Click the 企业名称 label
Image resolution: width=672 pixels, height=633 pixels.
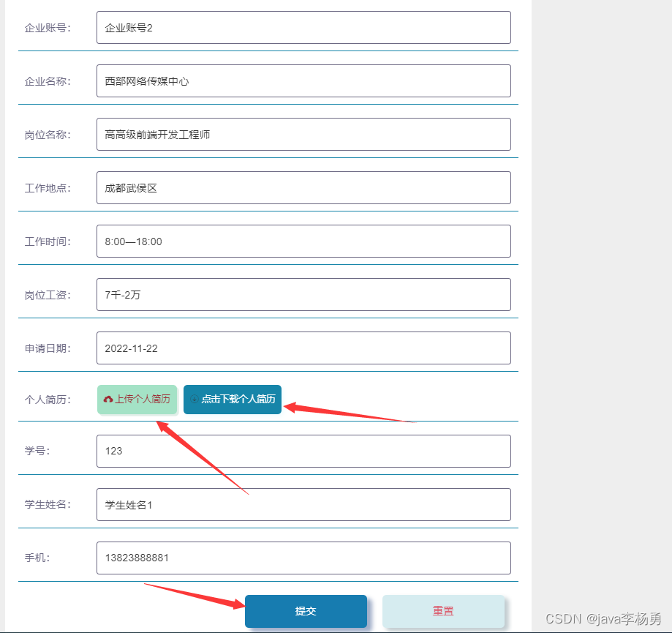click(48, 81)
